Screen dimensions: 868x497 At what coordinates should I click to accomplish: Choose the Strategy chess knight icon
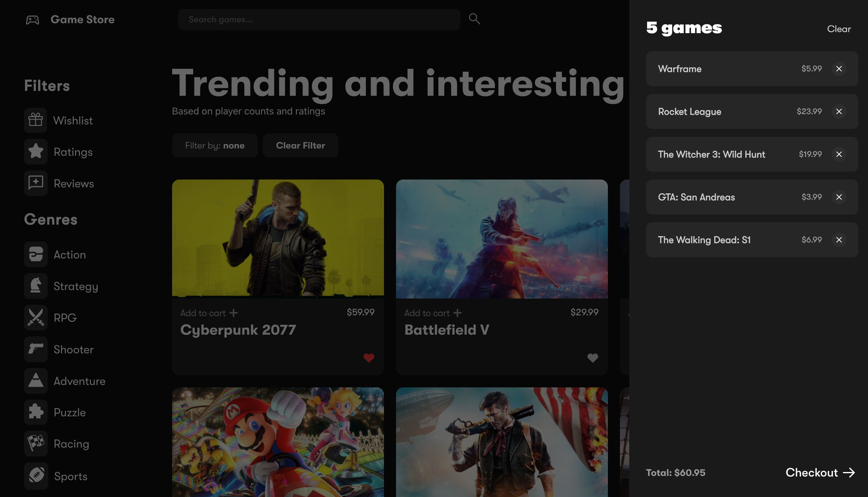pyautogui.click(x=36, y=286)
